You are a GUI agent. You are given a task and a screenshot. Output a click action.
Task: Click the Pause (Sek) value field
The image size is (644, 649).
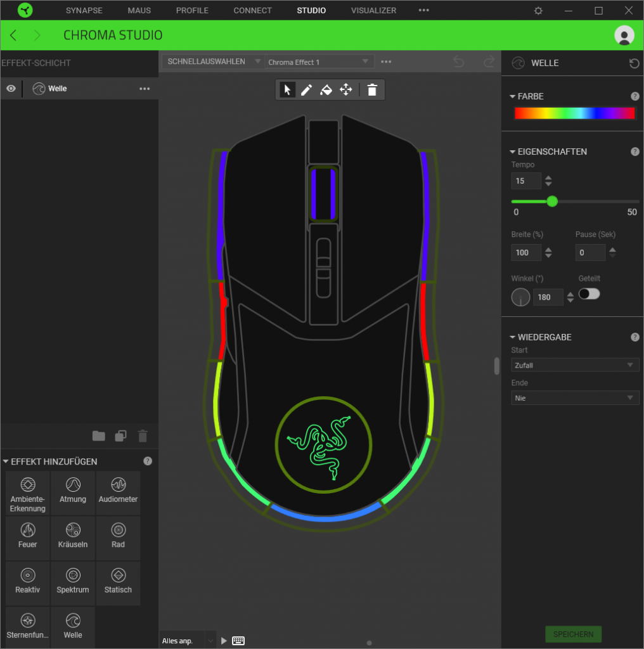click(590, 252)
